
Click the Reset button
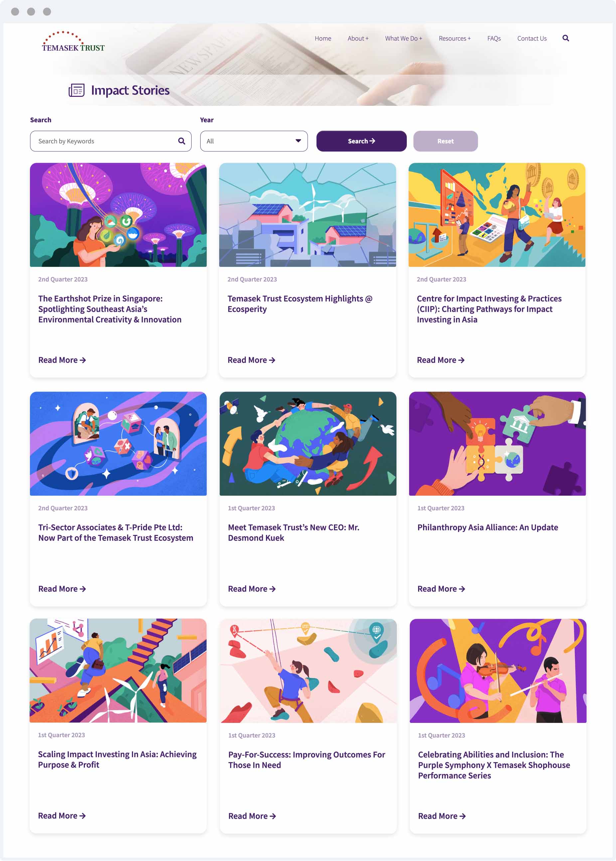445,141
